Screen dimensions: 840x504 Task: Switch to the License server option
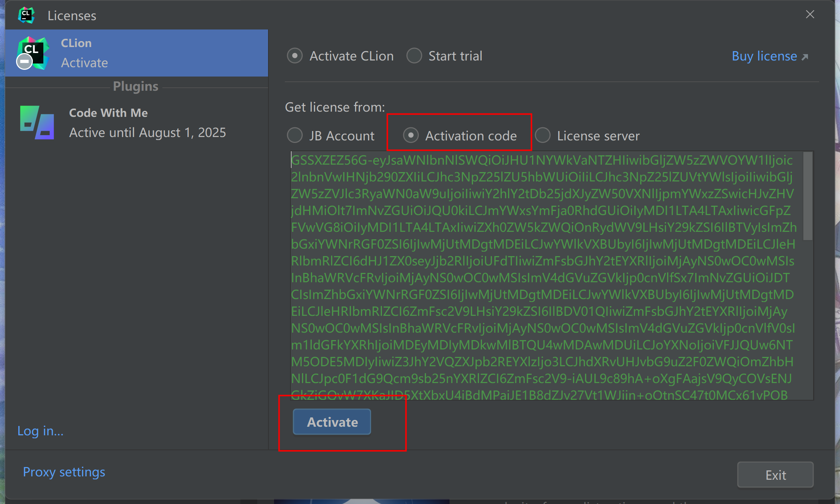click(x=543, y=136)
